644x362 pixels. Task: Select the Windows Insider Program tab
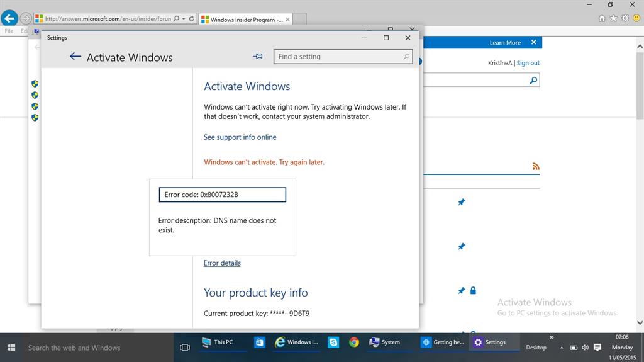(246, 20)
